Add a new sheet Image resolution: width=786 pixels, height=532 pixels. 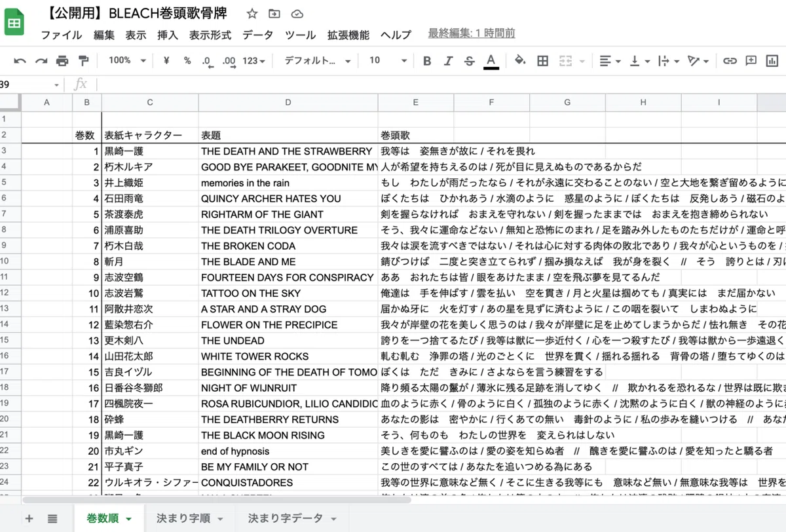point(29,518)
